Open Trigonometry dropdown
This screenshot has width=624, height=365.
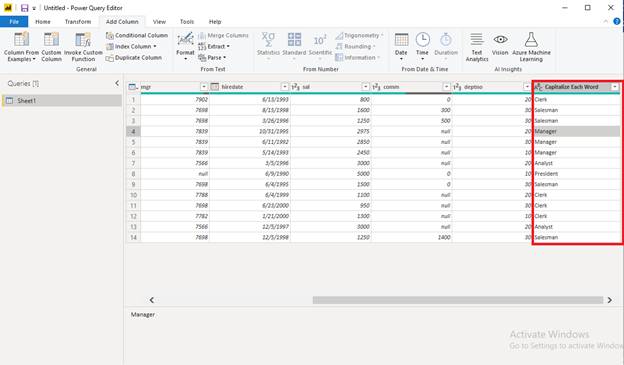(x=359, y=35)
